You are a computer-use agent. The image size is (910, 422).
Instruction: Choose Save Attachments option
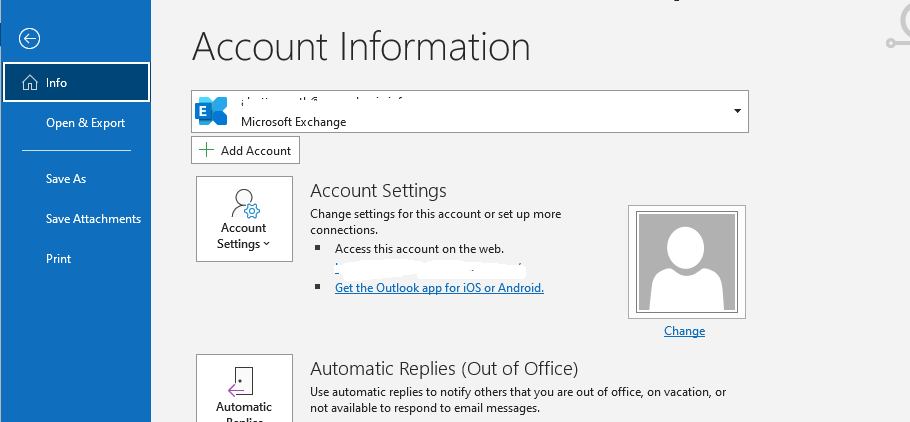coord(93,219)
